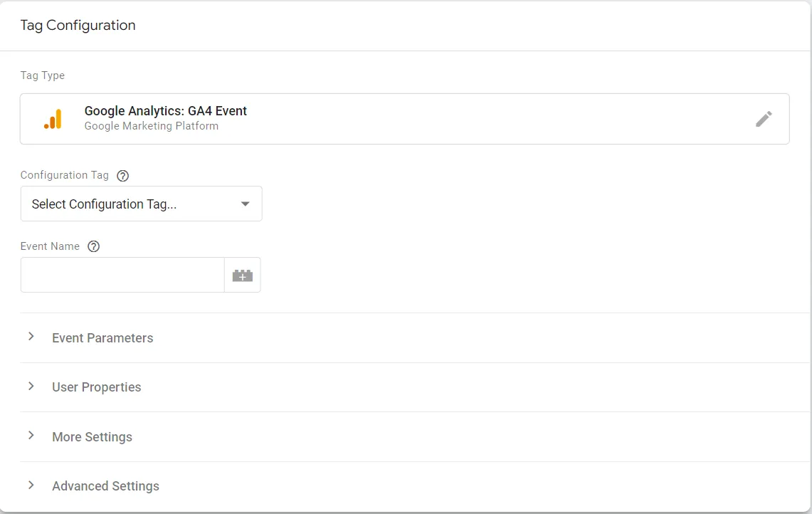Click the Google Marketing Platform subtitle text

click(151, 126)
